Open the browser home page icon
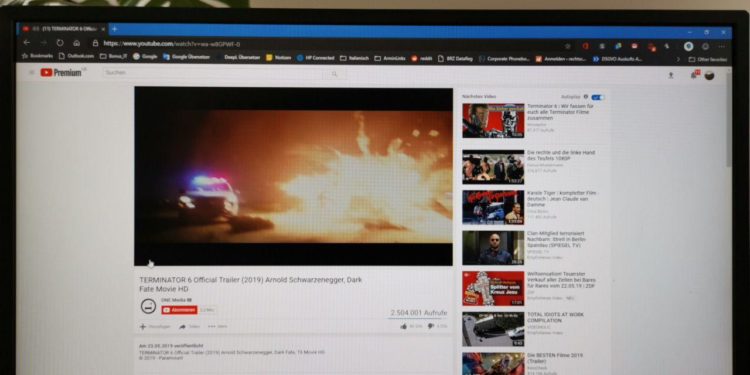 tap(77, 43)
